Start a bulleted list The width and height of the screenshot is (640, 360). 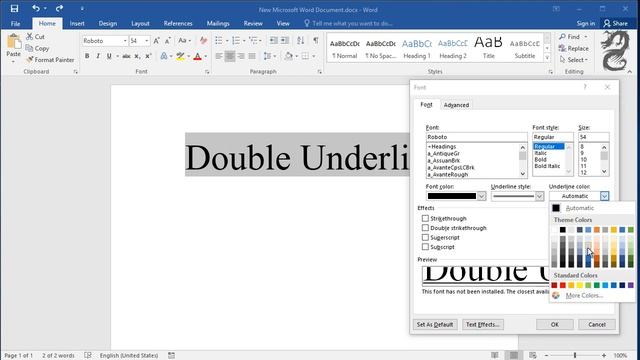click(219, 41)
